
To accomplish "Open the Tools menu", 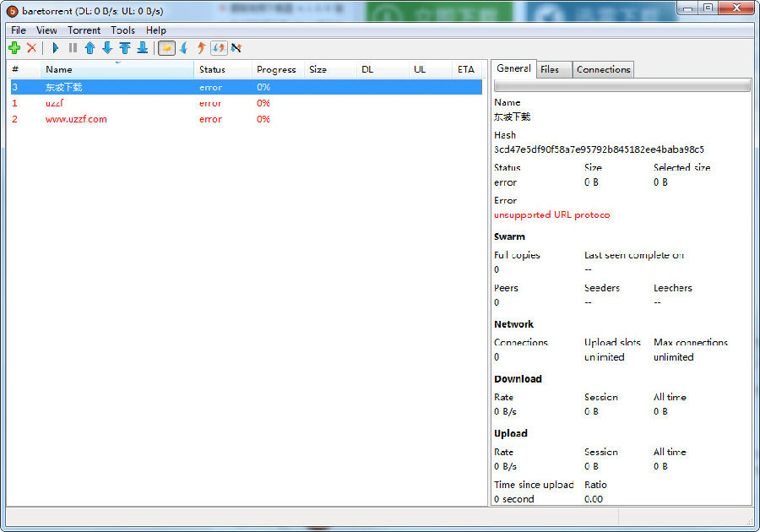I will click(122, 30).
